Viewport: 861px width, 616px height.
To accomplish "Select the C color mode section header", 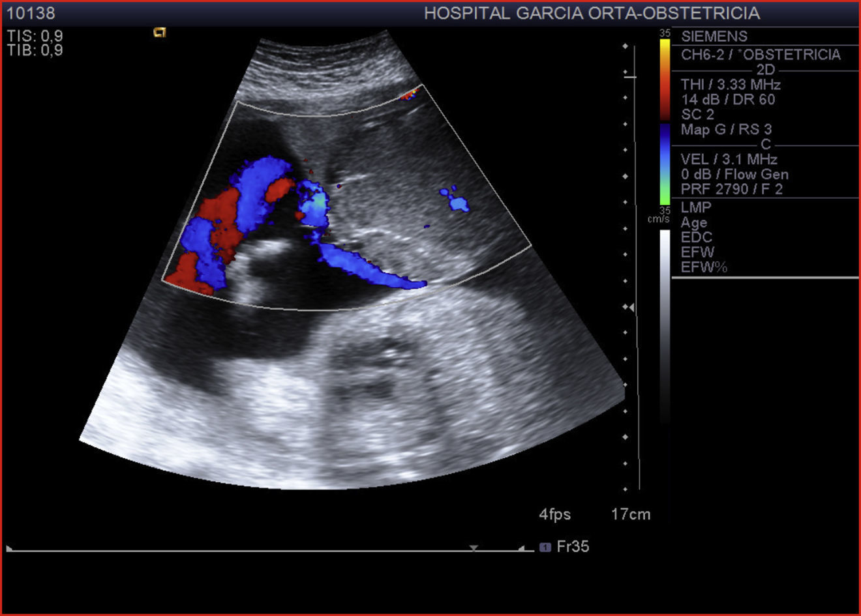I will (765, 144).
